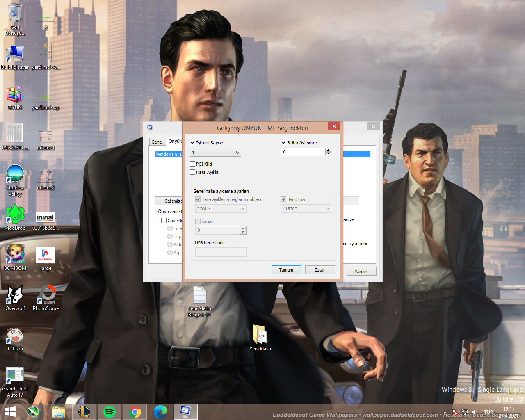
Task: Increase the Kanal spinner value
Action: [x=243, y=228]
